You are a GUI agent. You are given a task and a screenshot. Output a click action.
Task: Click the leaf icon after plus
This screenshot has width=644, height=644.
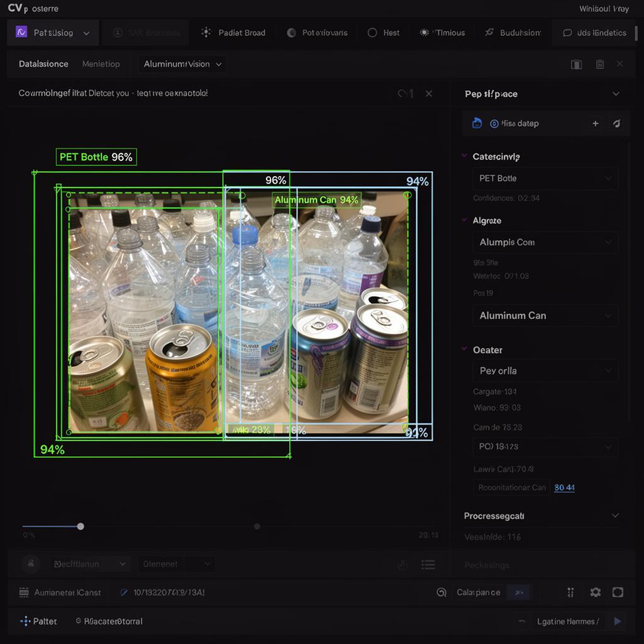[617, 123]
